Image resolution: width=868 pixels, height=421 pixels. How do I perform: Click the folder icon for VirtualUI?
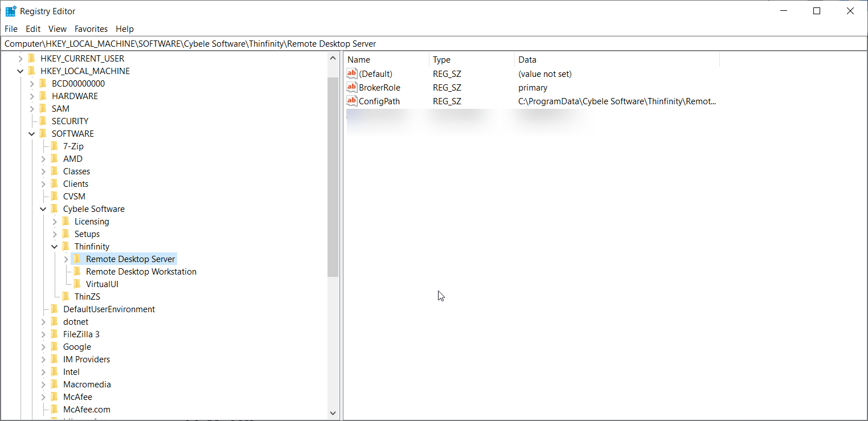(x=77, y=284)
